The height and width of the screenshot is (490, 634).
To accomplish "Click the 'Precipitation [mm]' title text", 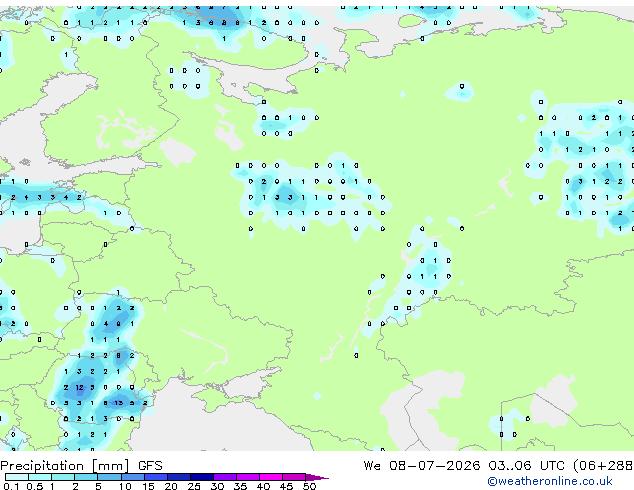I will pyautogui.click(x=65, y=466).
